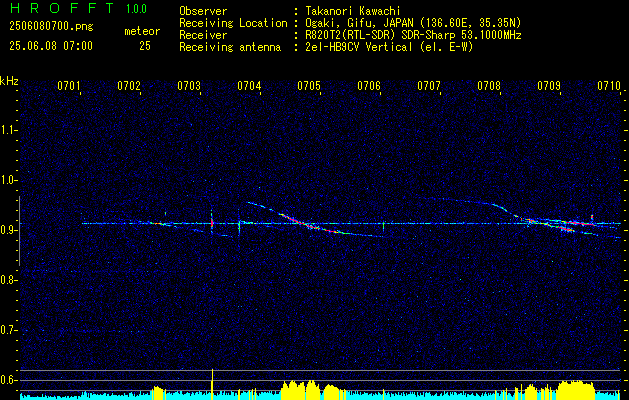Click the Receiving antenna field label
The image size is (629, 400).
coord(230,47)
